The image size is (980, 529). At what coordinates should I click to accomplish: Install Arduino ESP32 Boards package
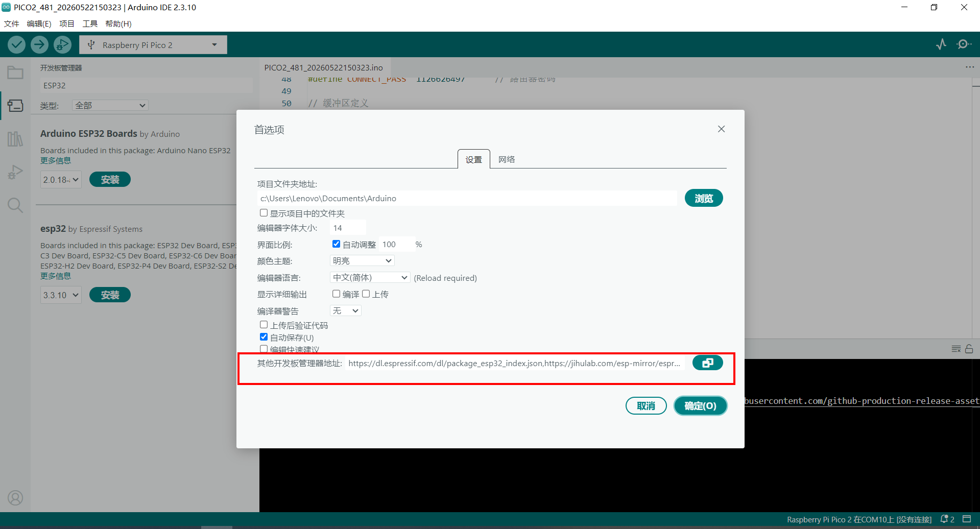(110, 180)
